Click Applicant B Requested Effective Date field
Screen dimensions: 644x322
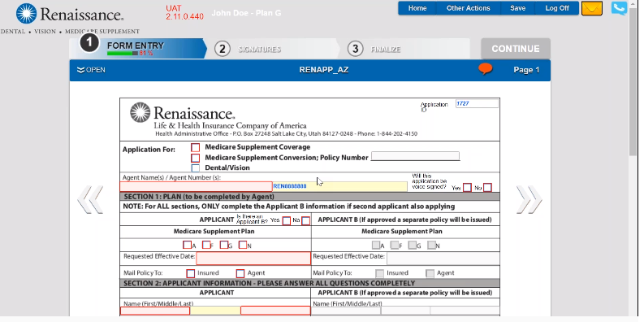click(443, 259)
